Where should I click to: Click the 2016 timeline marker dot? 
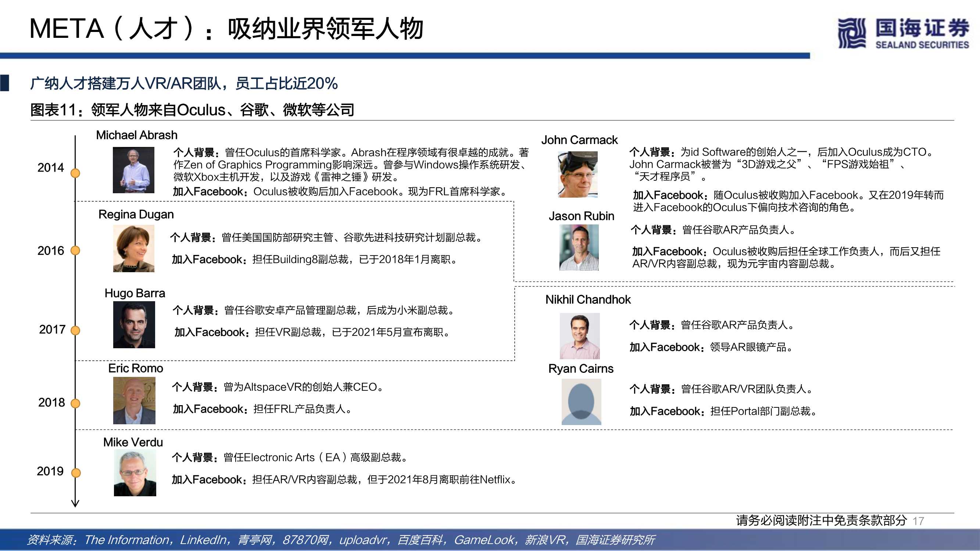[x=75, y=251]
